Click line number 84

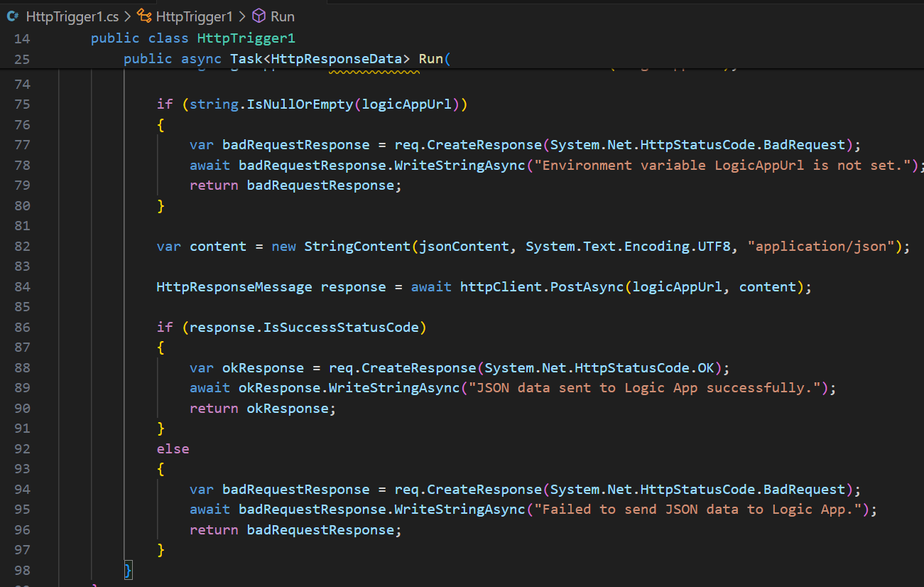tap(22, 286)
